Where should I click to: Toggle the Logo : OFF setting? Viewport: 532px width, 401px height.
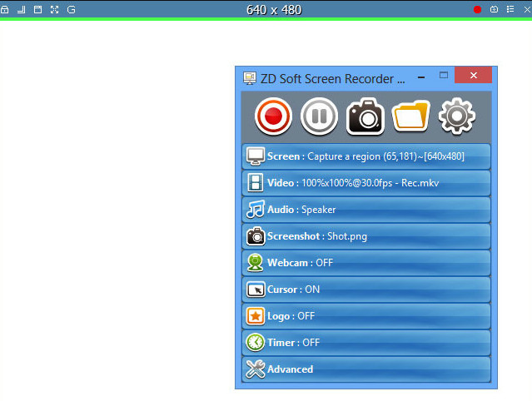[366, 316]
